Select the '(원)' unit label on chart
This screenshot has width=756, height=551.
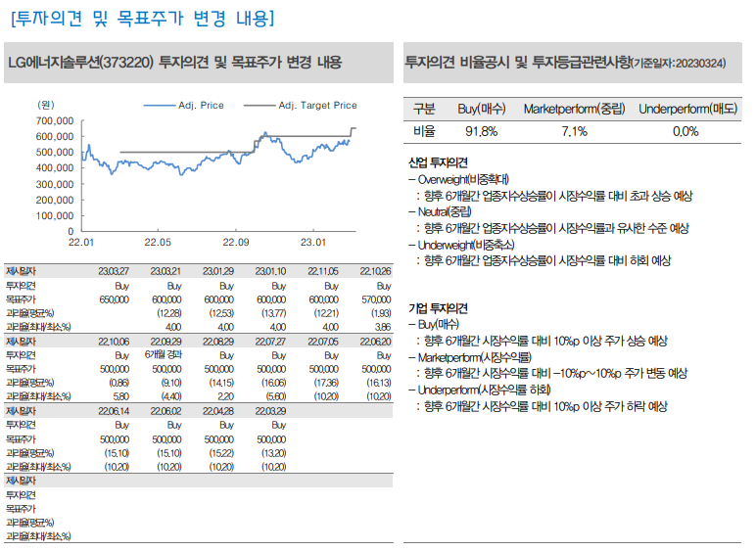(x=46, y=105)
